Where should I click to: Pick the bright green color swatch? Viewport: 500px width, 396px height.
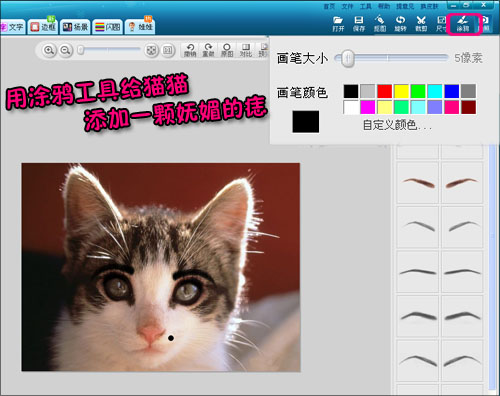[x=418, y=91]
